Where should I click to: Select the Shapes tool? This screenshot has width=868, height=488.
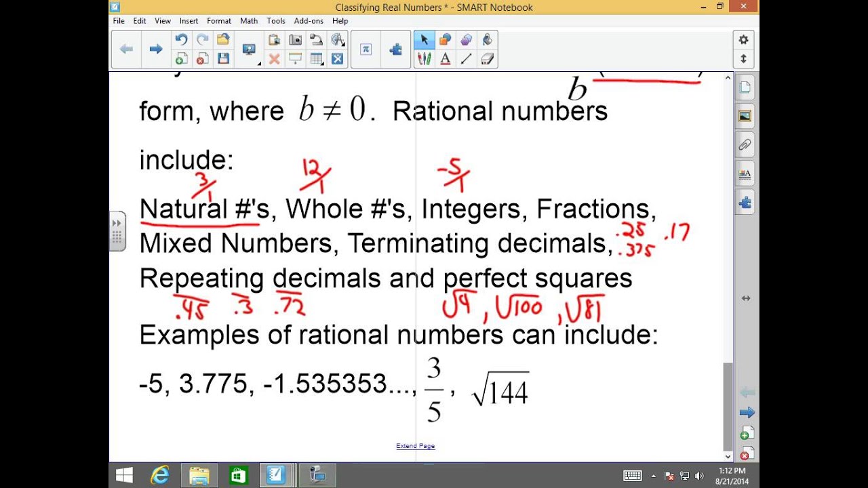point(446,40)
